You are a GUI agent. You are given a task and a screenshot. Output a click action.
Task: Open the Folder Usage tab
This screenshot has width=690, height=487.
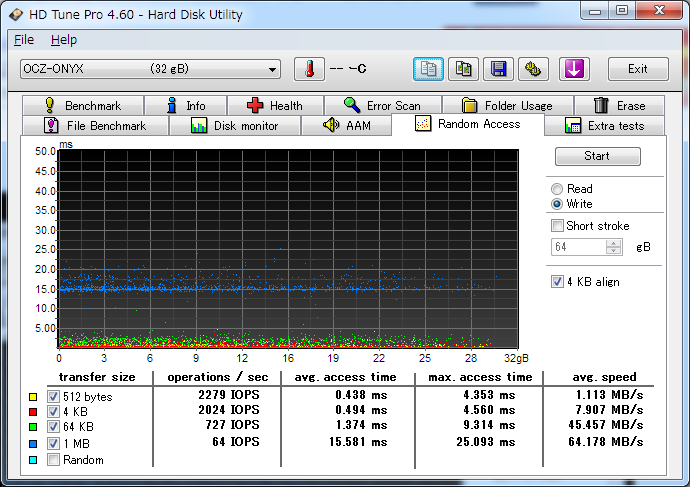pos(508,106)
